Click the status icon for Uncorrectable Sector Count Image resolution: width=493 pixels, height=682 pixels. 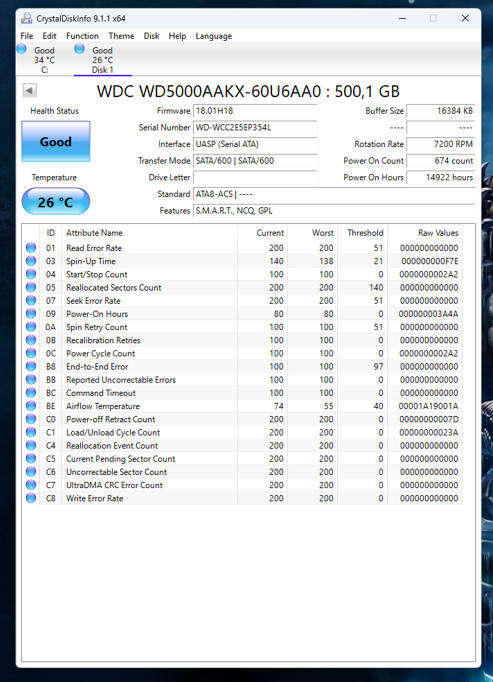coord(31,471)
